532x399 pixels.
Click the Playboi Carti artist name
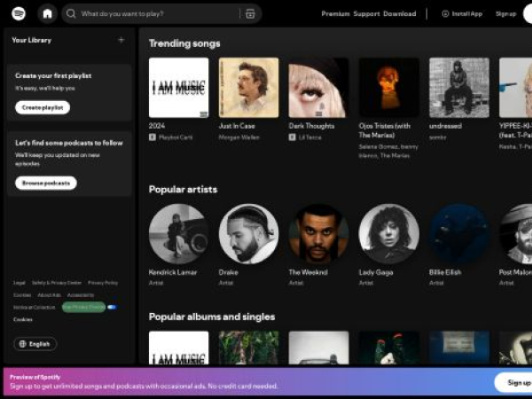pos(176,137)
